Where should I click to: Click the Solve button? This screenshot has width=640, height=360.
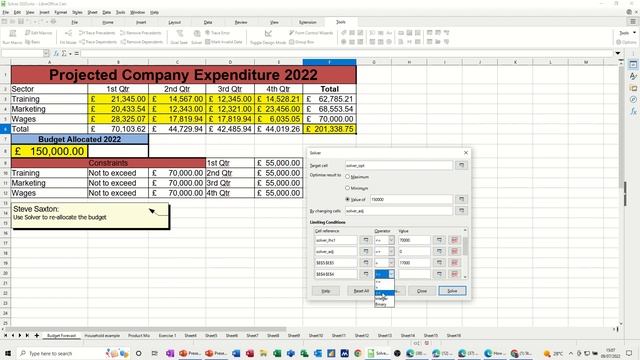452,291
